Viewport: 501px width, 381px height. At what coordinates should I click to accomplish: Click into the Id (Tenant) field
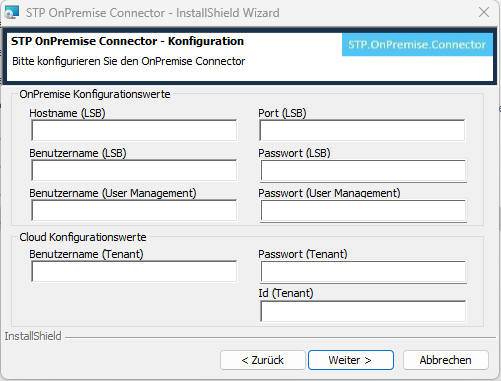point(363,311)
